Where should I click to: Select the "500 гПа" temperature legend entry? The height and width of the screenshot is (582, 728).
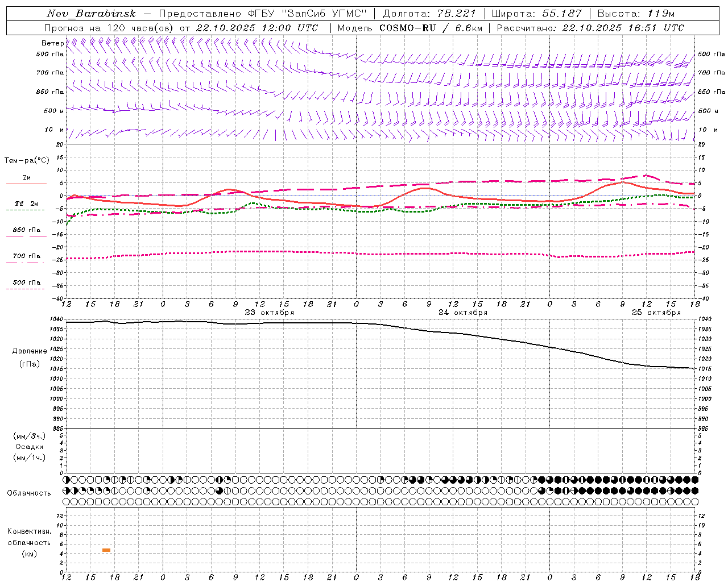(26, 282)
